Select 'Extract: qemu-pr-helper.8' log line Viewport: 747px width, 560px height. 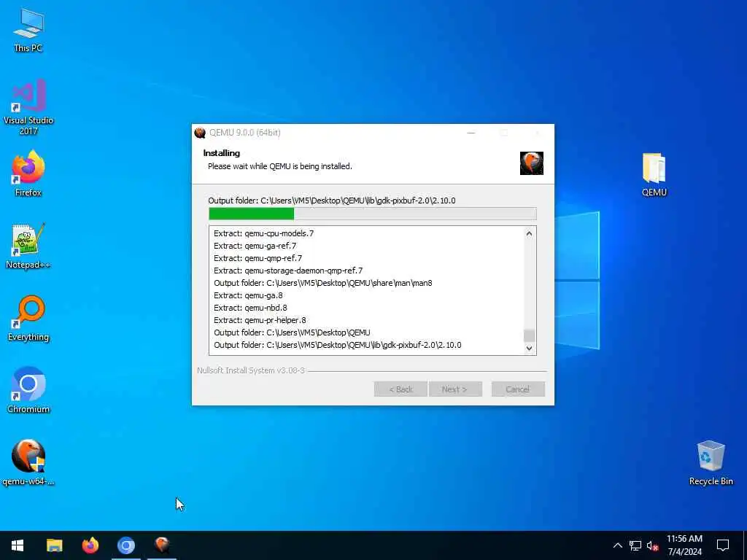(260, 320)
